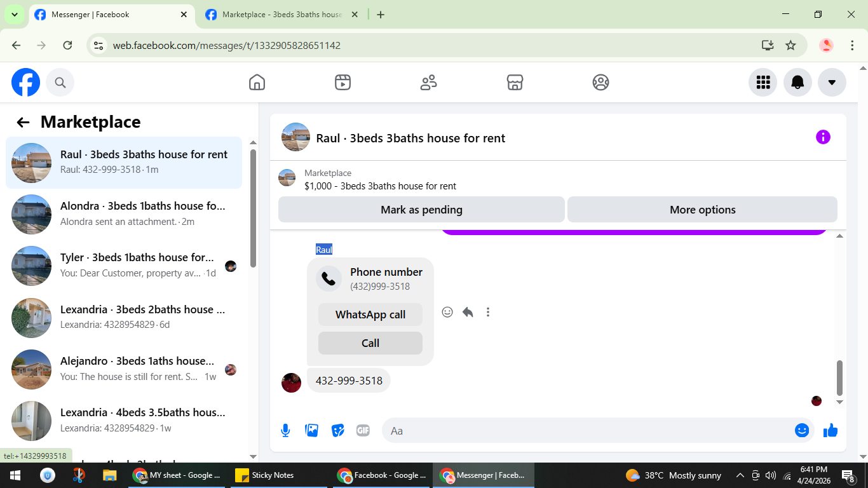Open the Lexandria 3beds 2baths conversation
This screenshot has width=868, height=488.
(x=124, y=318)
